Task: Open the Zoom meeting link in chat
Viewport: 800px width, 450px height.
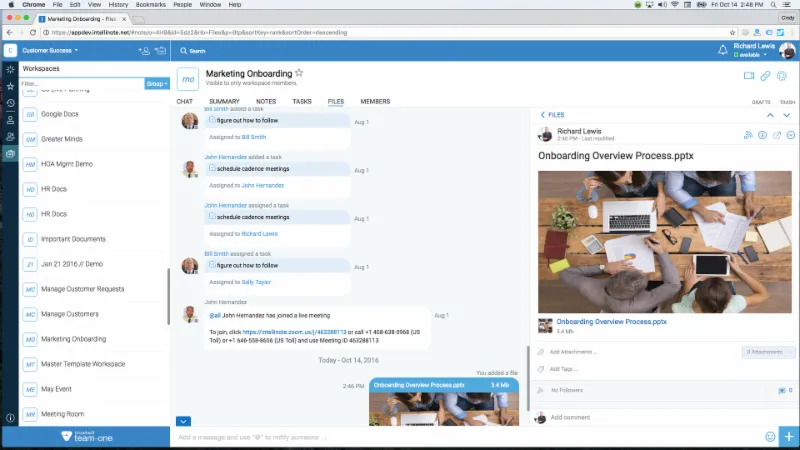Action: coord(294,332)
